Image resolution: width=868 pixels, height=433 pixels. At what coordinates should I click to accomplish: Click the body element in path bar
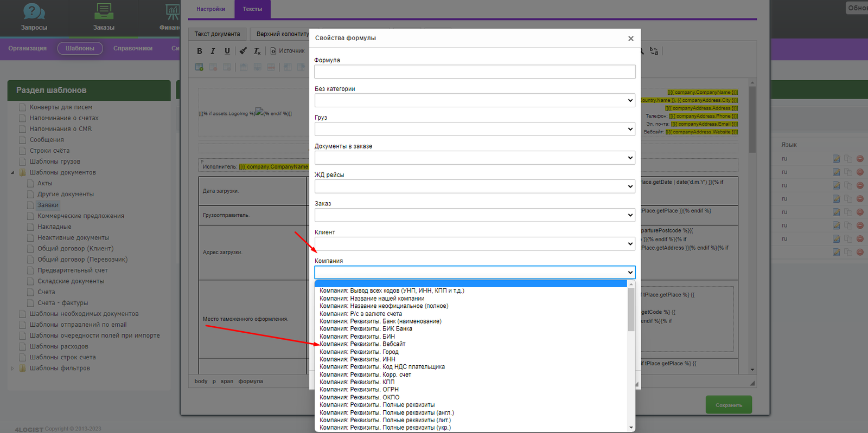(x=201, y=382)
